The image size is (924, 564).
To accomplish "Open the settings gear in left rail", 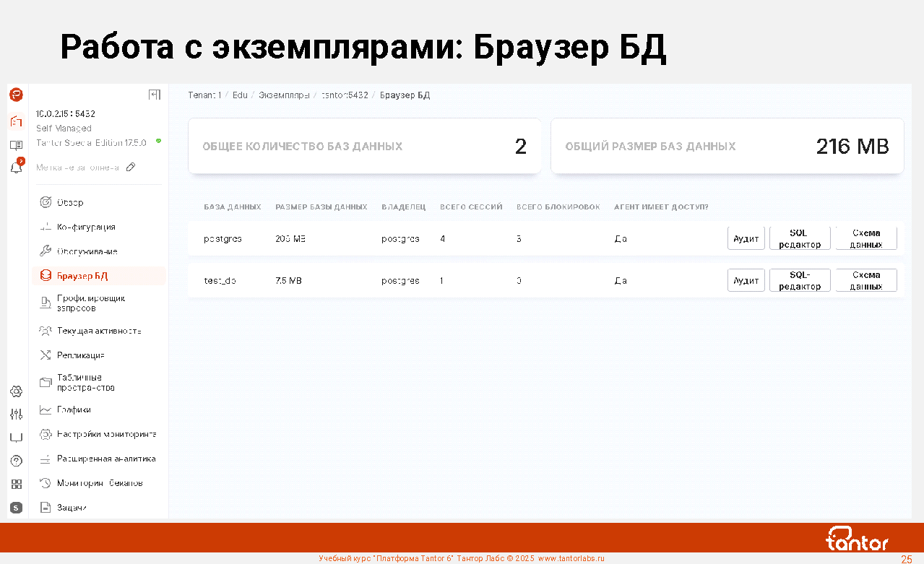I will pyautogui.click(x=16, y=391).
